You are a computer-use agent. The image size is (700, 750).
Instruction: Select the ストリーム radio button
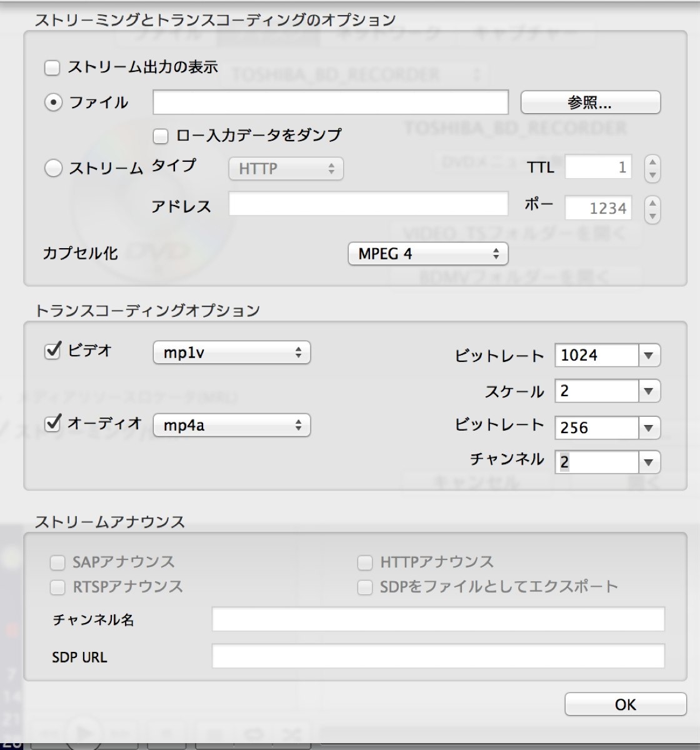(x=53, y=168)
